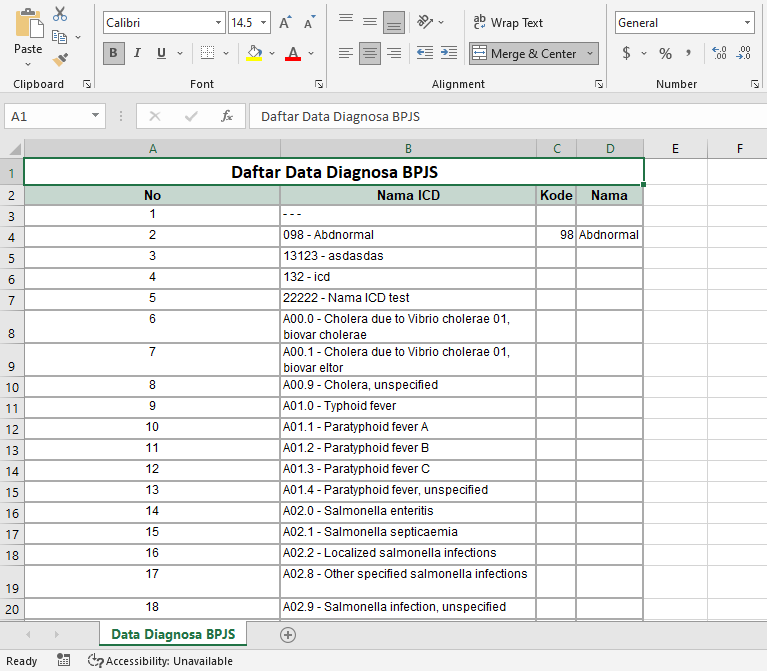This screenshot has height=671, width=767.
Task: Apply Percent style format
Action: pos(665,53)
